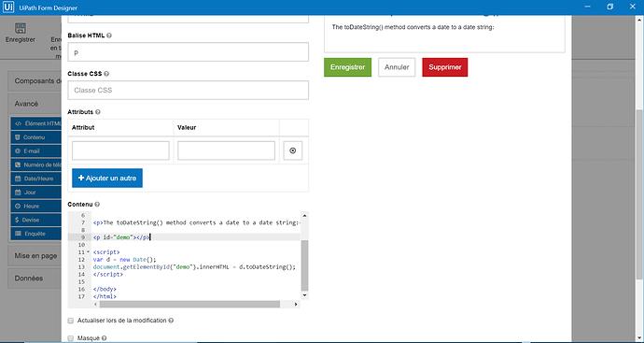Click the Balise HTML input field
Screen dimensions: 644x343
pyautogui.click(x=189, y=51)
